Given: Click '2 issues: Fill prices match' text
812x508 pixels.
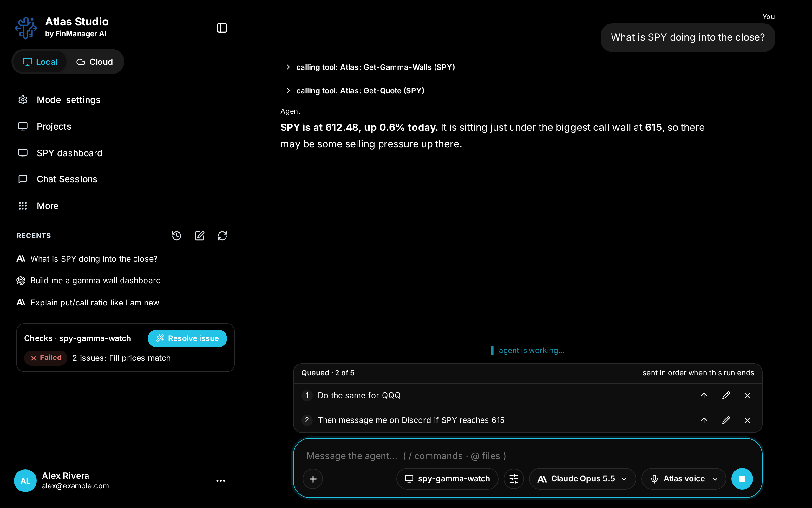Looking at the screenshot, I should pos(121,358).
